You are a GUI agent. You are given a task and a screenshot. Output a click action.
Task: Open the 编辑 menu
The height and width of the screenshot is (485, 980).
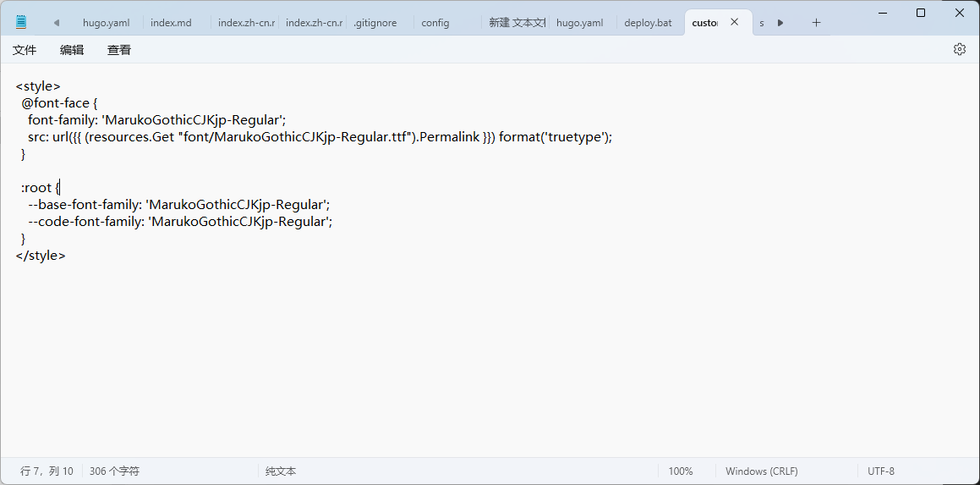point(72,50)
